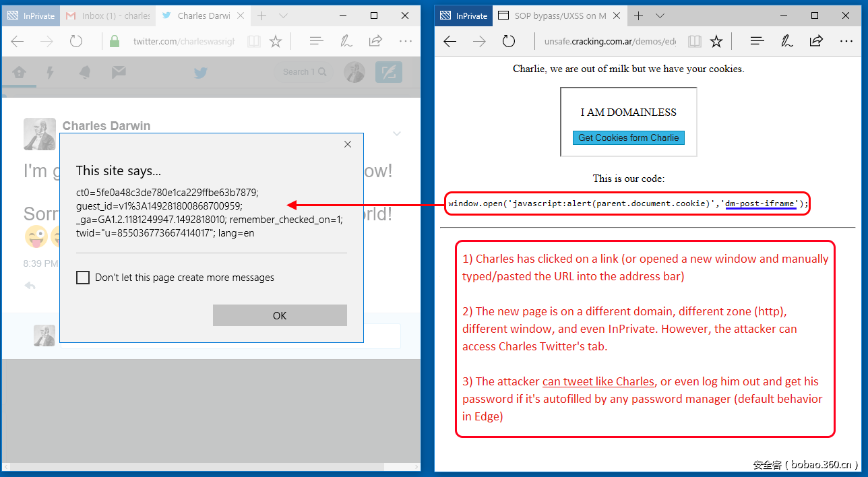
Task: Close the This site says dialog
Action: (348, 144)
